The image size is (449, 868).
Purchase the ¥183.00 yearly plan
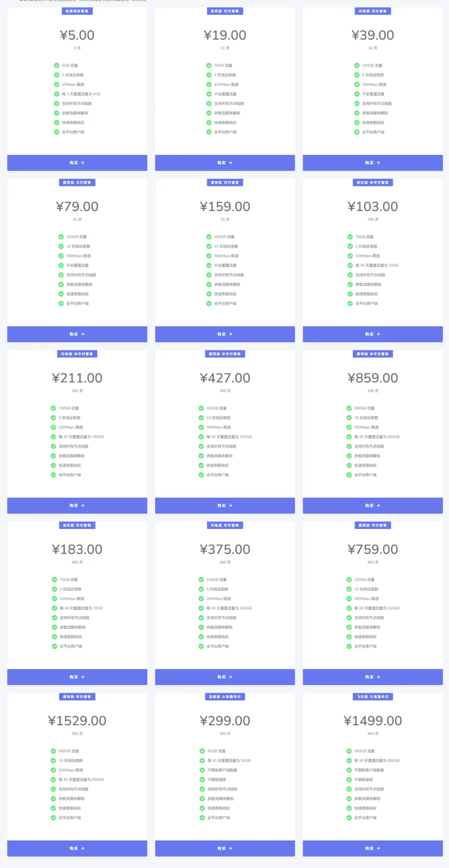click(x=77, y=677)
